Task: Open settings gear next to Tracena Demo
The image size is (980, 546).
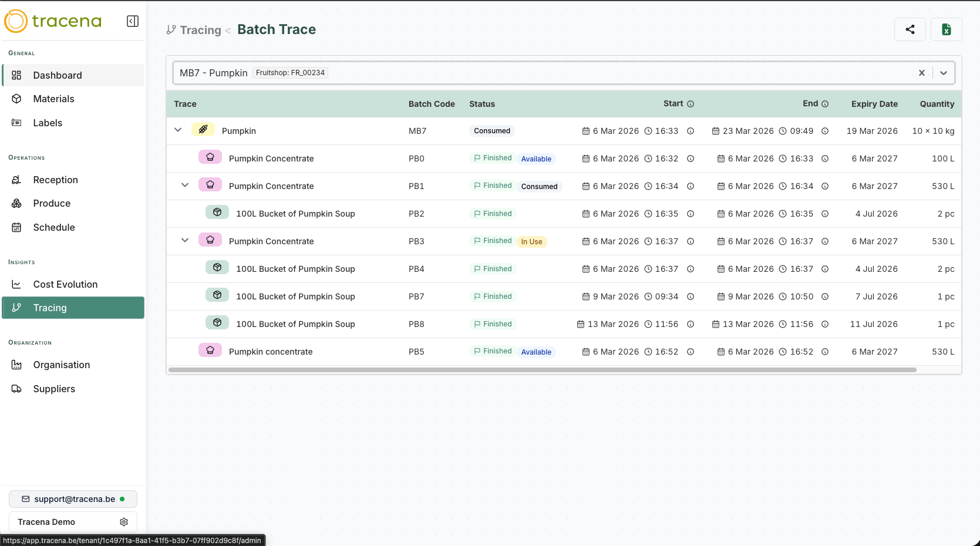Action: pos(124,522)
